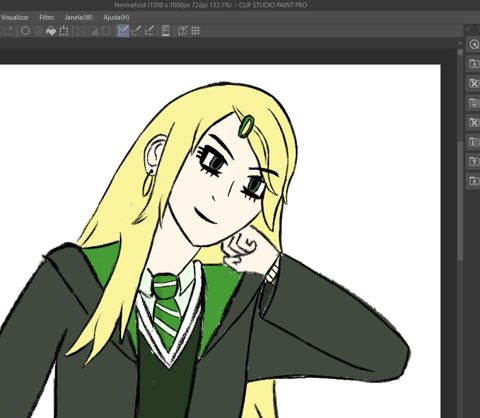Screen dimensions: 480x418
Task: Toggle Snap to Grid icon
Action: pyautogui.click(x=149, y=31)
